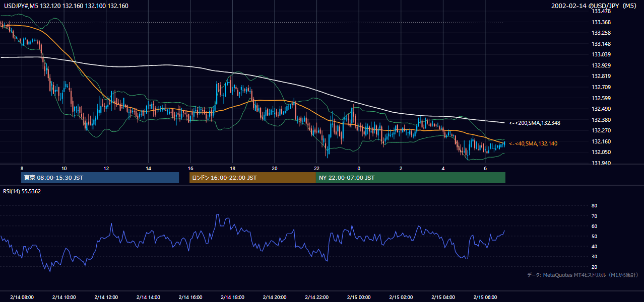
Task: Click the 2/14 18:00 date label
Action: [x=232, y=297]
